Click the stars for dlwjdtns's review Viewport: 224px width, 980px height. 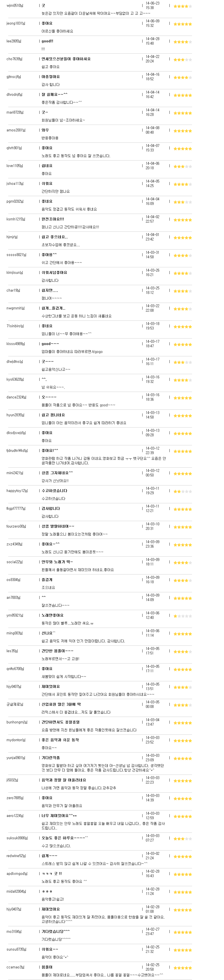(x=182, y=362)
